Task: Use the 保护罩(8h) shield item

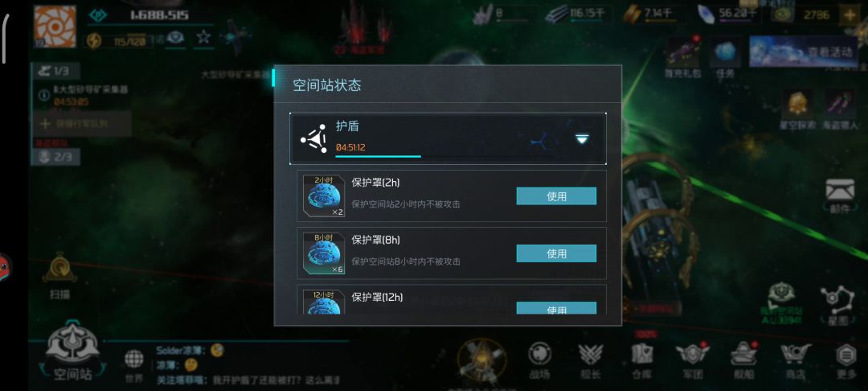Action: pos(556,253)
